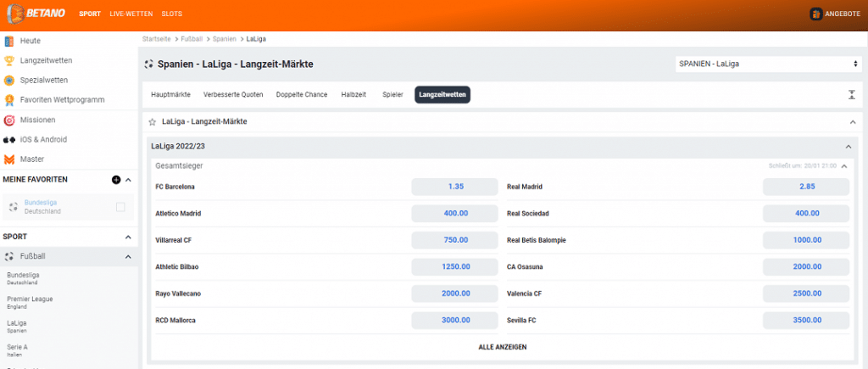Collapse LaLiga - Langzeit-Märkte panel
The image size is (868, 369).
point(853,122)
